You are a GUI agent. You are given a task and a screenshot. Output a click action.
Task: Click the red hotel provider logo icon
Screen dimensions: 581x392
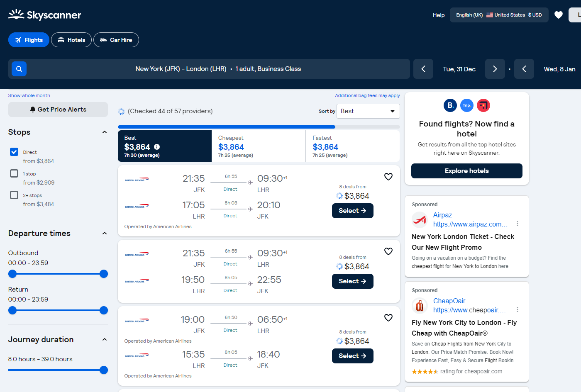483,105
